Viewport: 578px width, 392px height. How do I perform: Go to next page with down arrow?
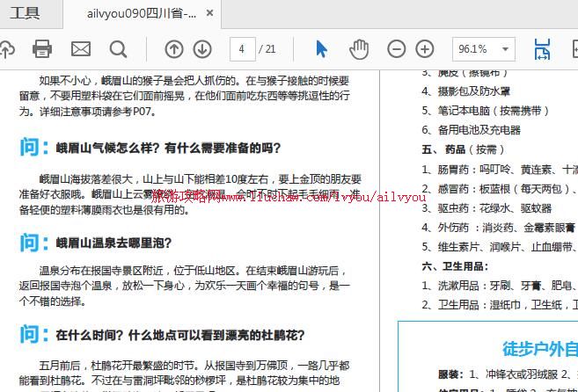point(202,49)
